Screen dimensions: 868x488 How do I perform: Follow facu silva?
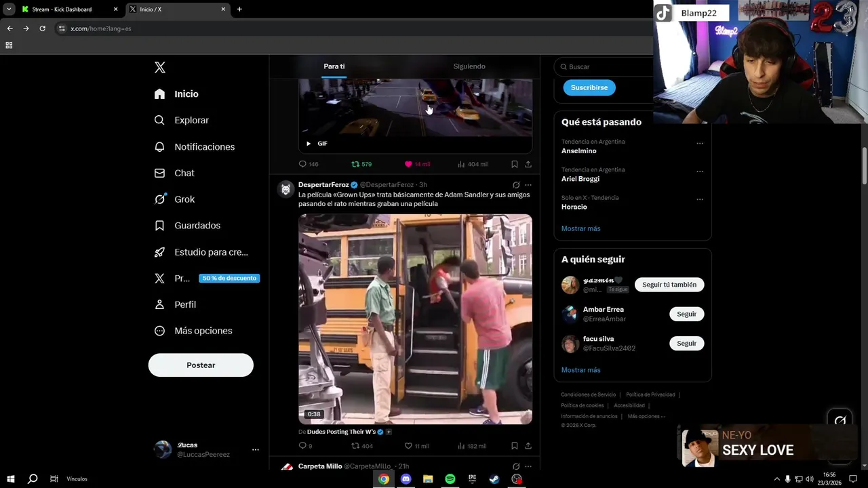686,344
